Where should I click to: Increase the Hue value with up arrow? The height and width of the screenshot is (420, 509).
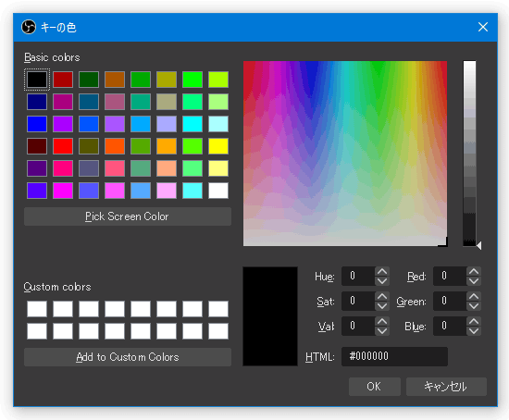[382, 272]
